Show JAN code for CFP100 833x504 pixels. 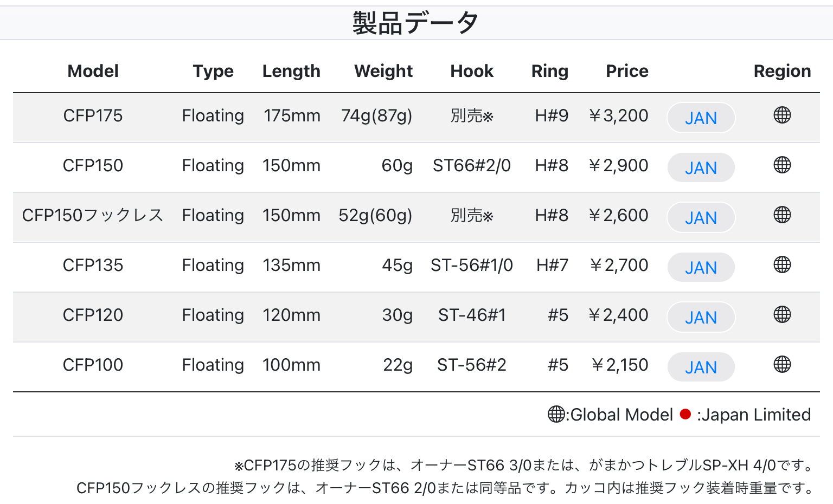[x=701, y=367]
